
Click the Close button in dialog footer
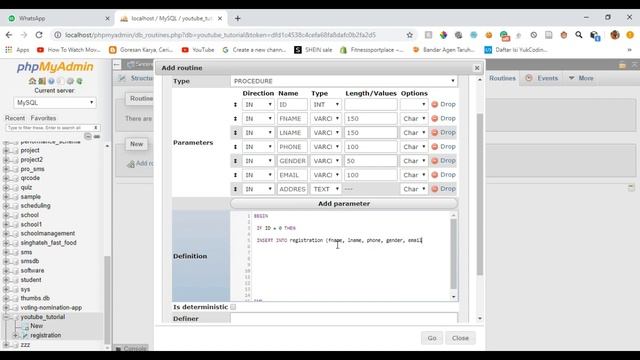click(460, 338)
